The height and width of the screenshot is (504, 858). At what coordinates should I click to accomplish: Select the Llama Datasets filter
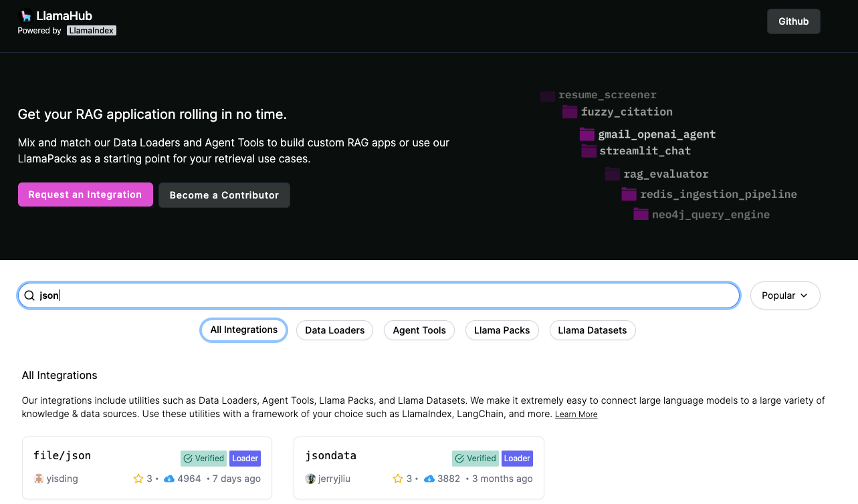tap(592, 330)
